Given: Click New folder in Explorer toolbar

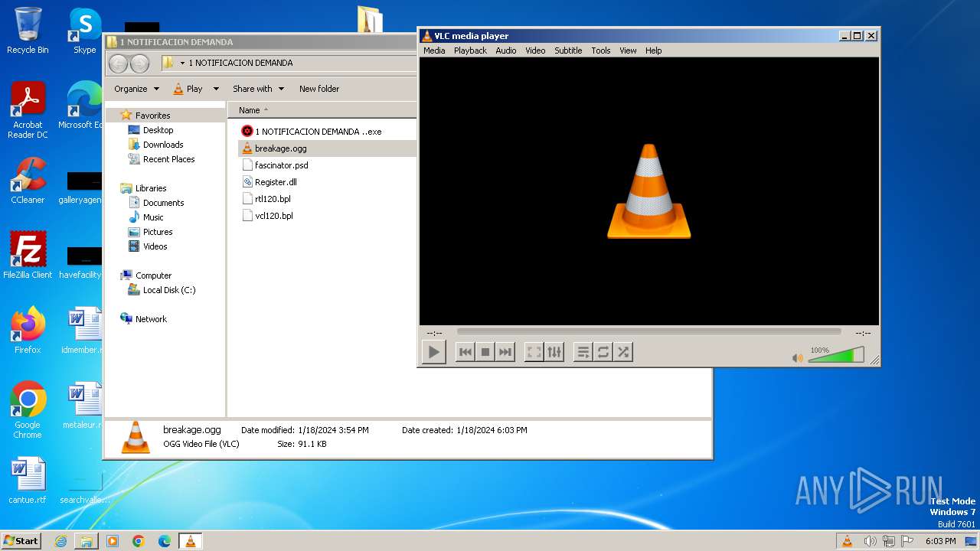Looking at the screenshot, I should point(319,89).
